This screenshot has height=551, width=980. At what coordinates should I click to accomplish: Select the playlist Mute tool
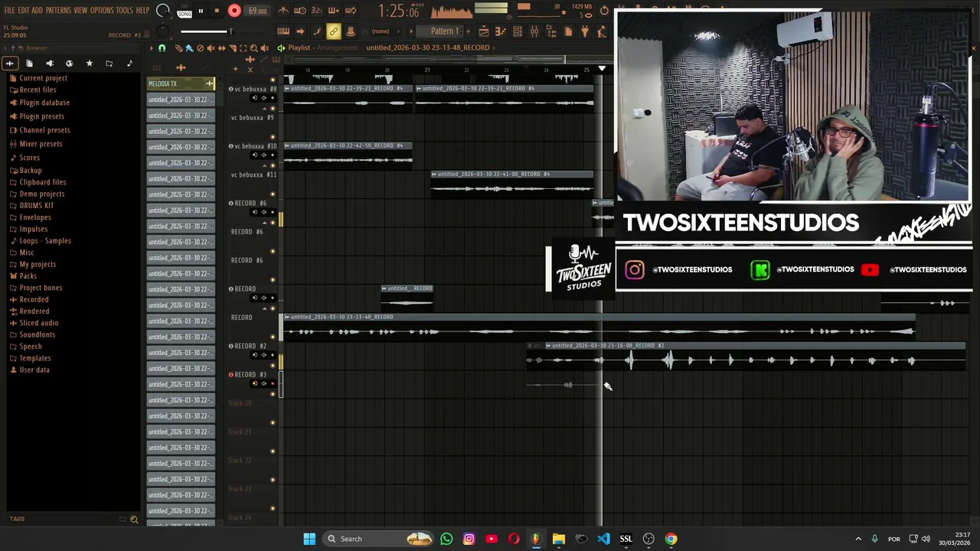211,47
